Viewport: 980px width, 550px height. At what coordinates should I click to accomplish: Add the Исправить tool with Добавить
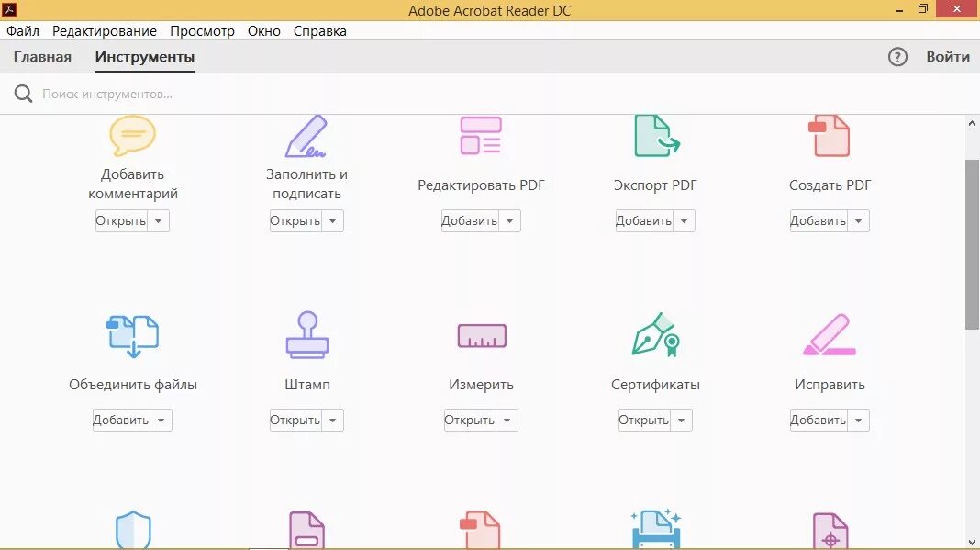click(819, 420)
